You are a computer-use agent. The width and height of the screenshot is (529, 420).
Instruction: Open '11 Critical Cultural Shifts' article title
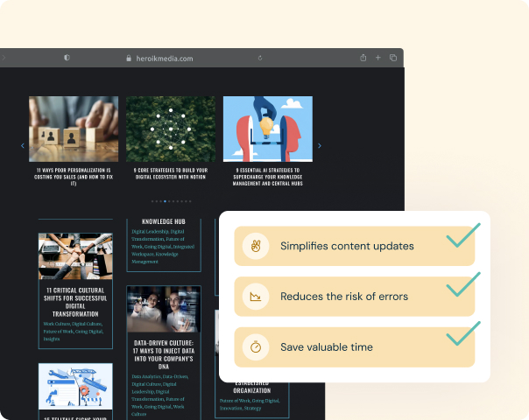tap(75, 302)
